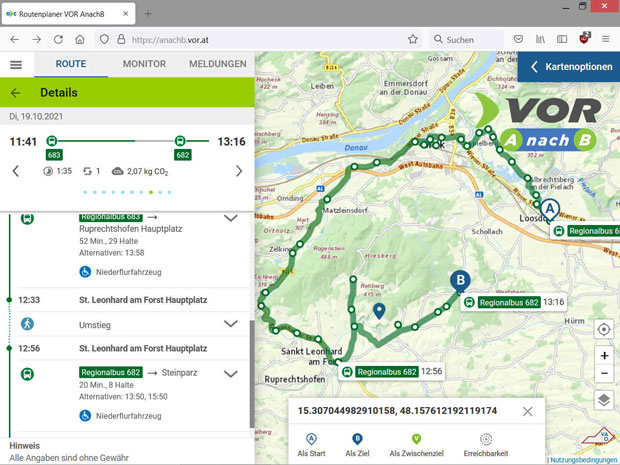Reload the page
Screen dimensions: 620x465
point(59,40)
